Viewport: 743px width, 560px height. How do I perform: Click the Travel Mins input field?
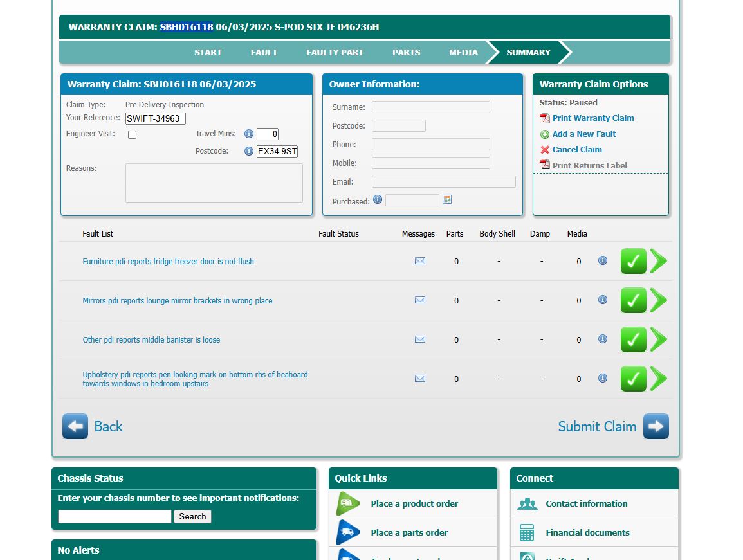[267, 134]
